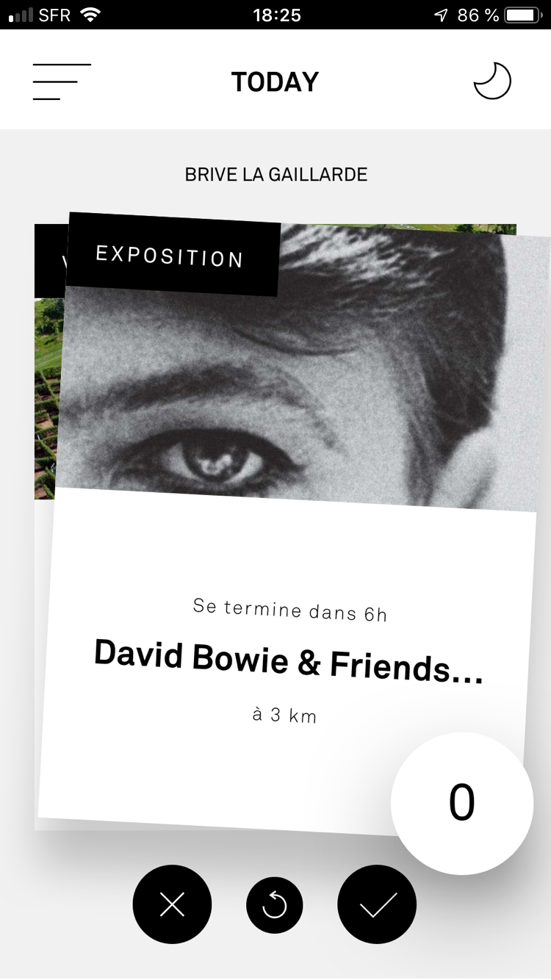Tap the 'Se termine dans 6h' text
This screenshot has width=551, height=980.
pyautogui.click(x=290, y=610)
